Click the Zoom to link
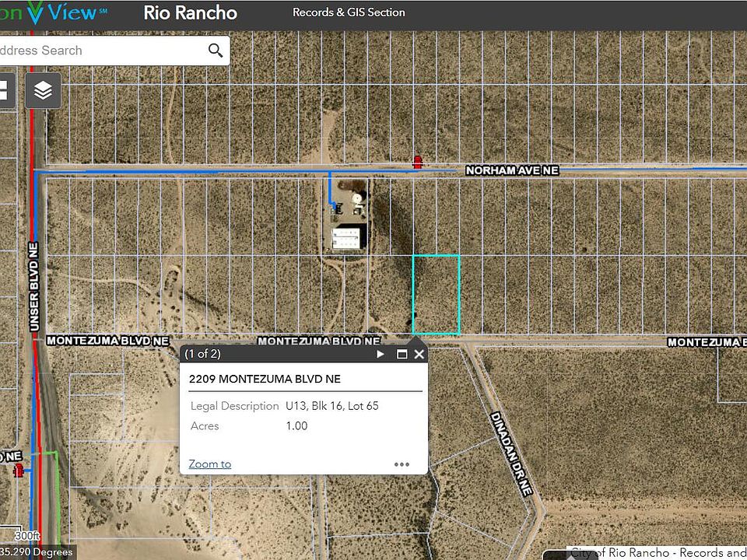Image resolution: width=747 pixels, height=560 pixels. [209, 464]
